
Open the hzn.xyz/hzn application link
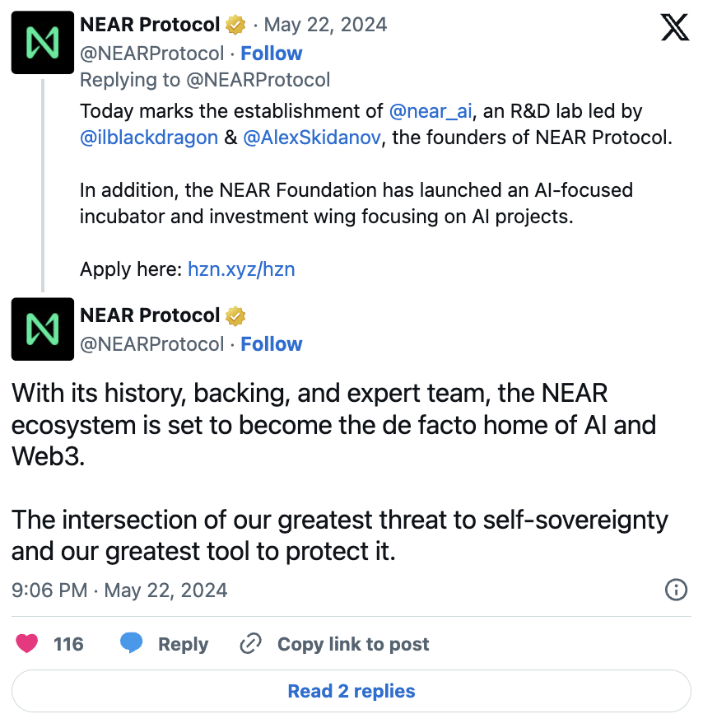(241, 269)
